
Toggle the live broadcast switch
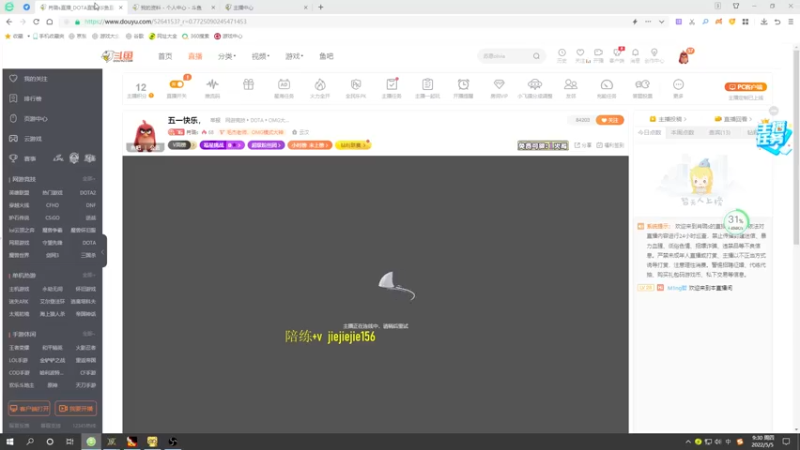pyautogui.click(x=177, y=84)
